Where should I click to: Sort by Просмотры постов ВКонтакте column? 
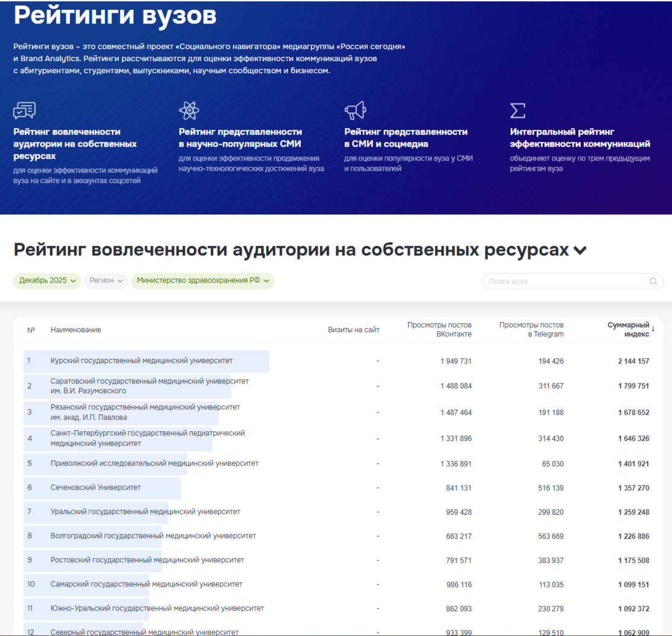pos(439,329)
